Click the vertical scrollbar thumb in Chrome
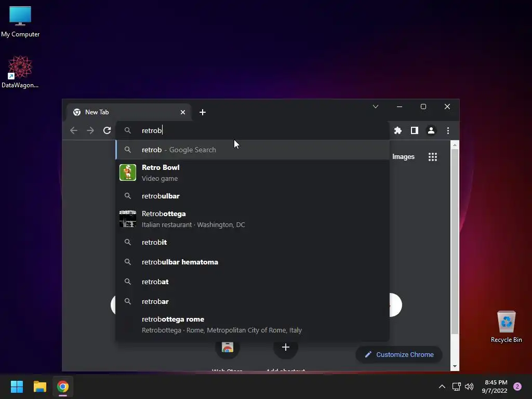 [x=455, y=242]
